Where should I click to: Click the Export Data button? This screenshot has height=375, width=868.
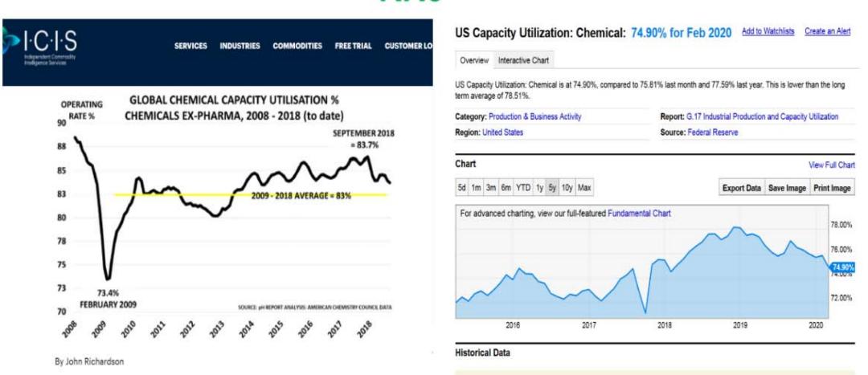[x=742, y=188]
